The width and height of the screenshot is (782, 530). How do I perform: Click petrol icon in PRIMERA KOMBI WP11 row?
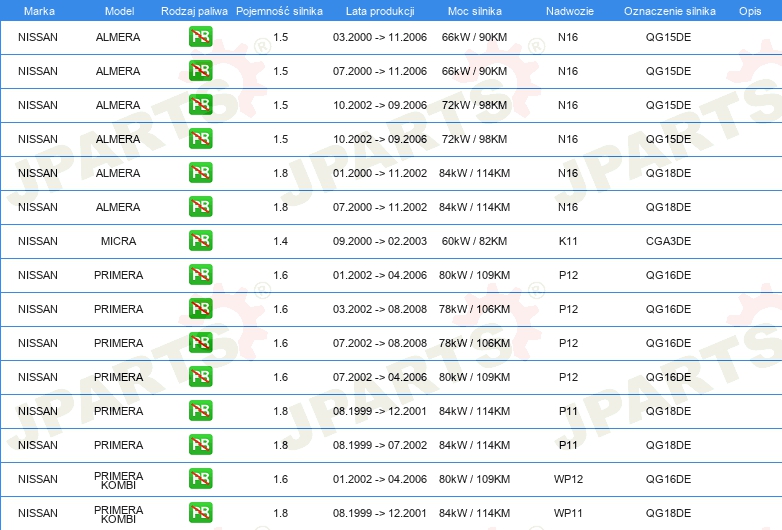200,513
